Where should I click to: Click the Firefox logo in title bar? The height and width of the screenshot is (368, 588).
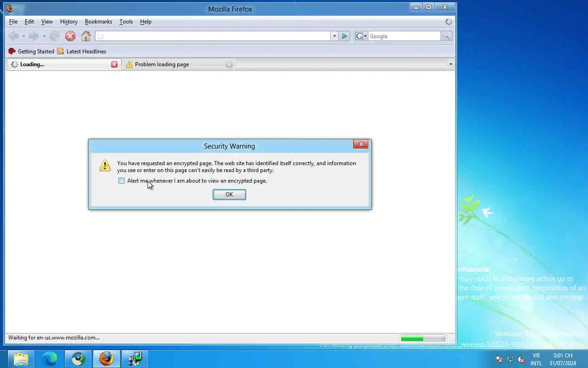(10, 8)
